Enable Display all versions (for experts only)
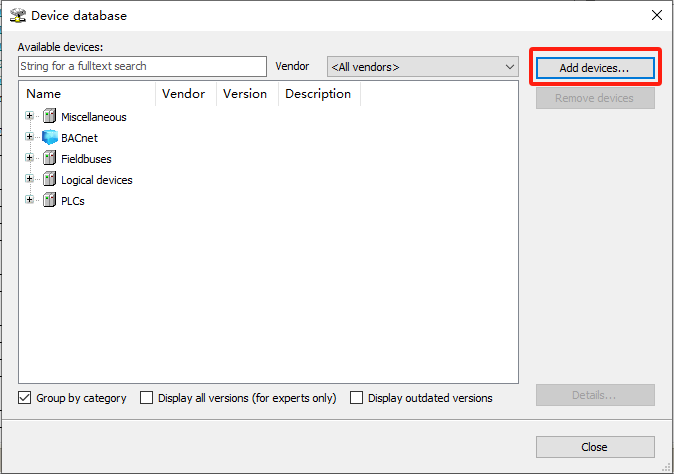Viewport: 674px width, 474px height. [147, 398]
